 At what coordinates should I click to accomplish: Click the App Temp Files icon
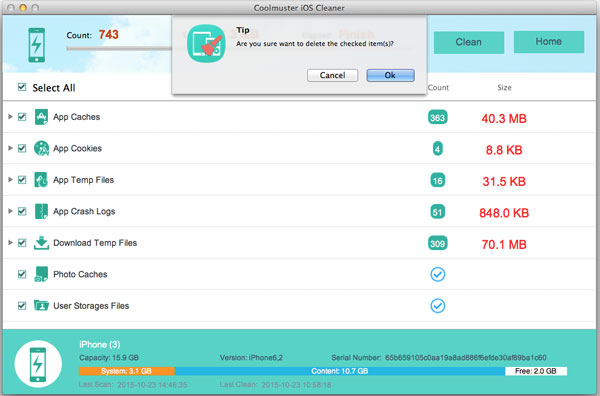pyautogui.click(x=41, y=180)
